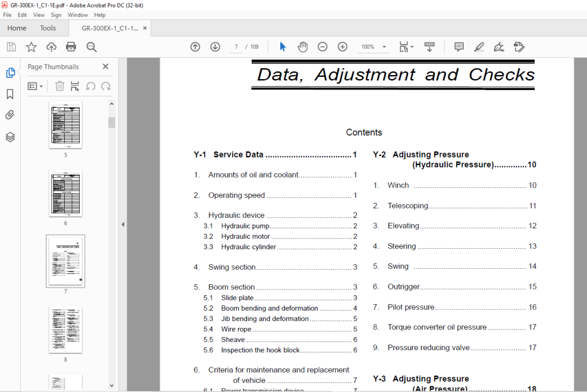Close the Page Thumbnails panel
Image resolution: width=587 pixels, height=392 pixels.
coord(105,66)
